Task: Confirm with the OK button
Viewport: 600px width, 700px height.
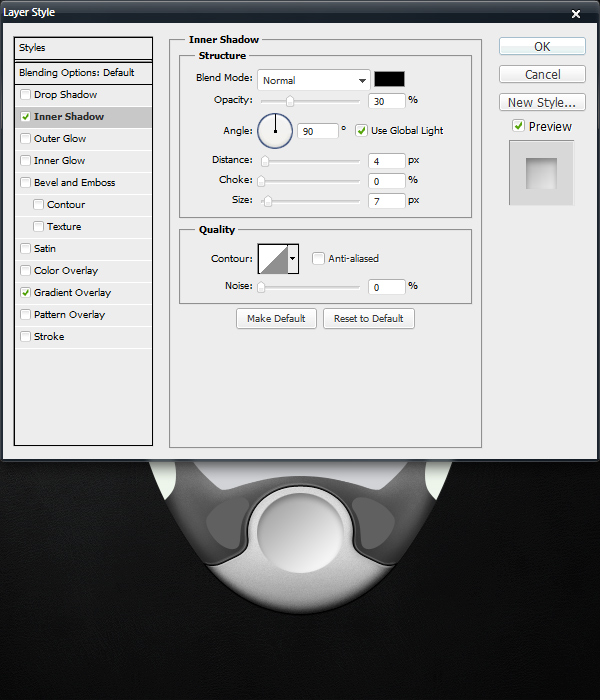Action: point(542,46)
